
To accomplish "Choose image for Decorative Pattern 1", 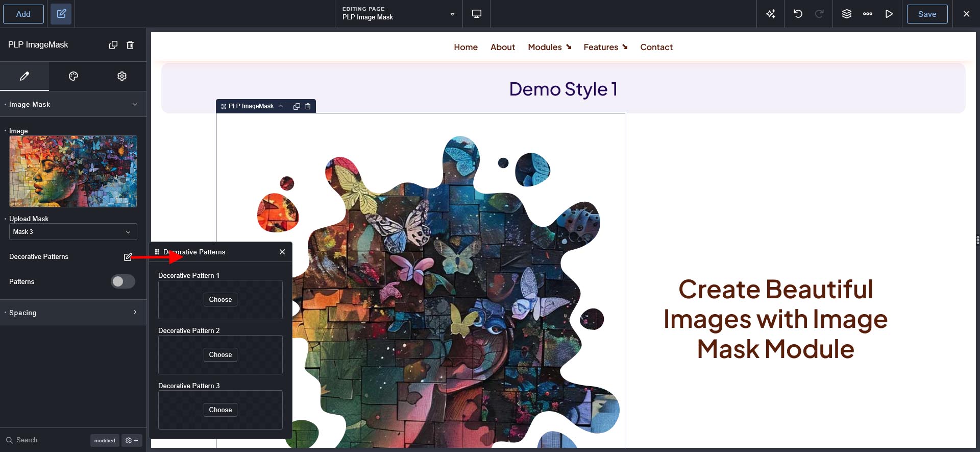I will 220,299.
